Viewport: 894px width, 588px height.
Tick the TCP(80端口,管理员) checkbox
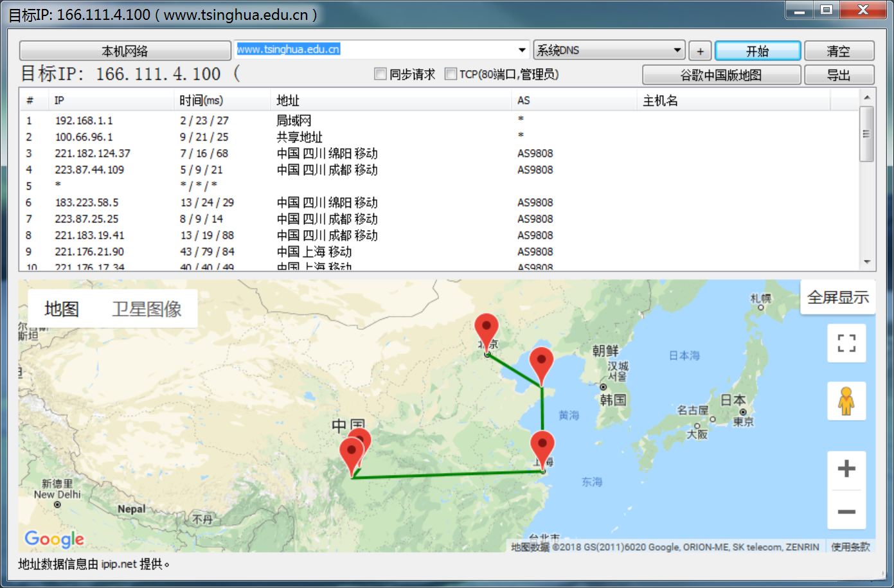(x=451, y=74)
